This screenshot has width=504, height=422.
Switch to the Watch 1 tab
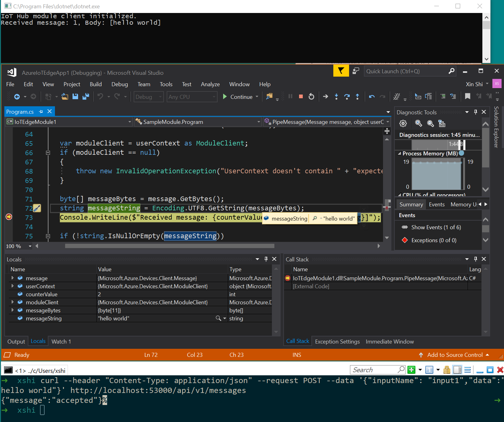point(61,341)
